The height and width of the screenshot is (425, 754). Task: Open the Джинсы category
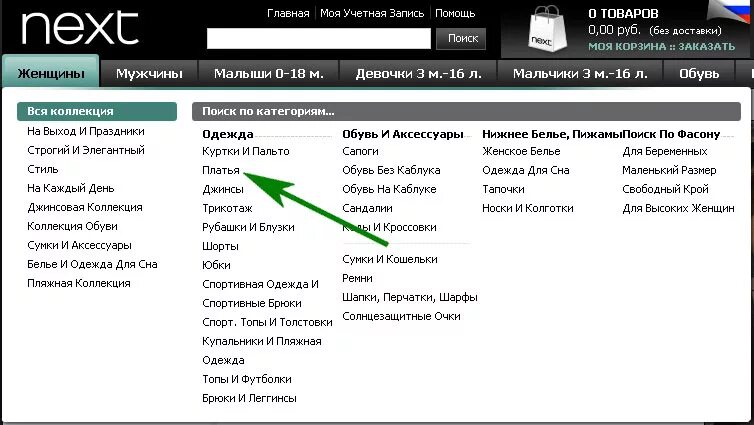pyautogui.click(x=223, y=189)
